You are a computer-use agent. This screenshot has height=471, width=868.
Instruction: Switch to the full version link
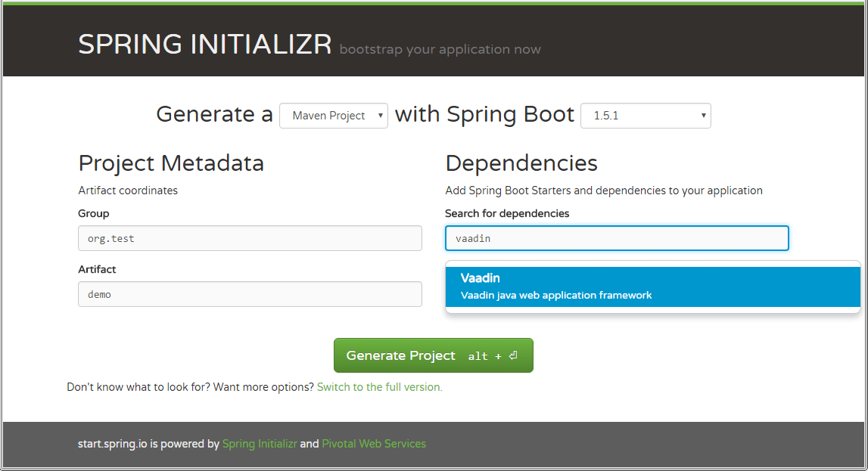click(x=379, y=387)
